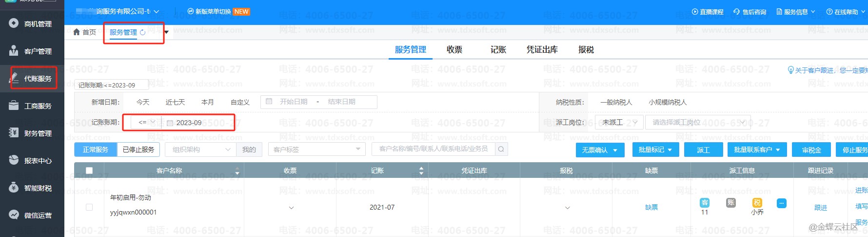Click the orange 税 badge icon
Screen dimensions: 868x237
757,203
